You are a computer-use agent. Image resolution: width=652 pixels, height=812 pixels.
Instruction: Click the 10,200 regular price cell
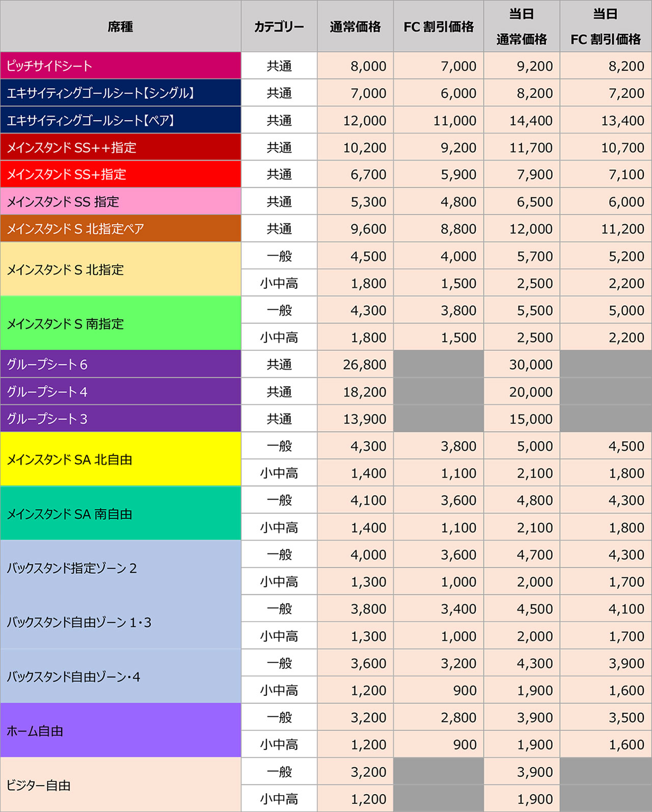[355, 148]
